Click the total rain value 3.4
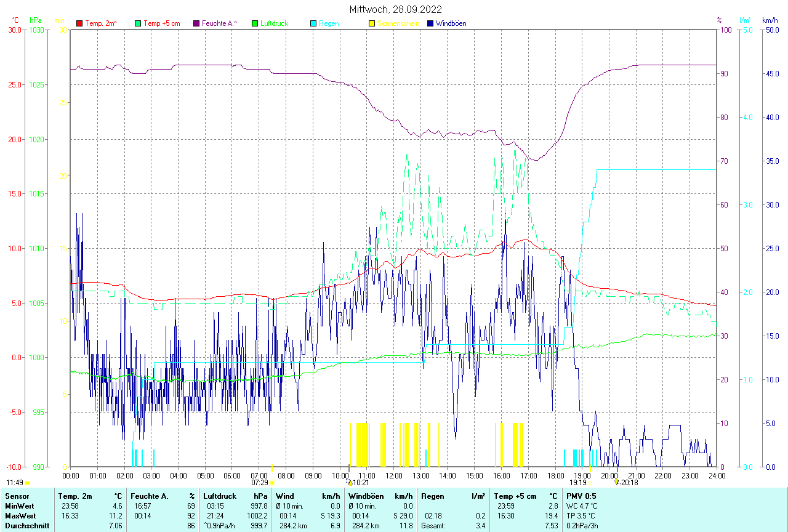 point(481,525)
